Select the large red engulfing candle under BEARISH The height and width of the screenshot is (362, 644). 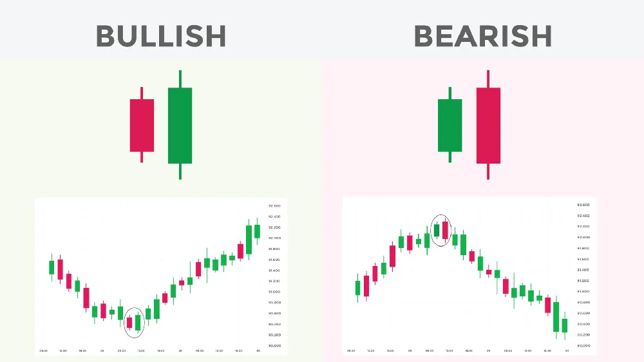(x=488, y=125)
